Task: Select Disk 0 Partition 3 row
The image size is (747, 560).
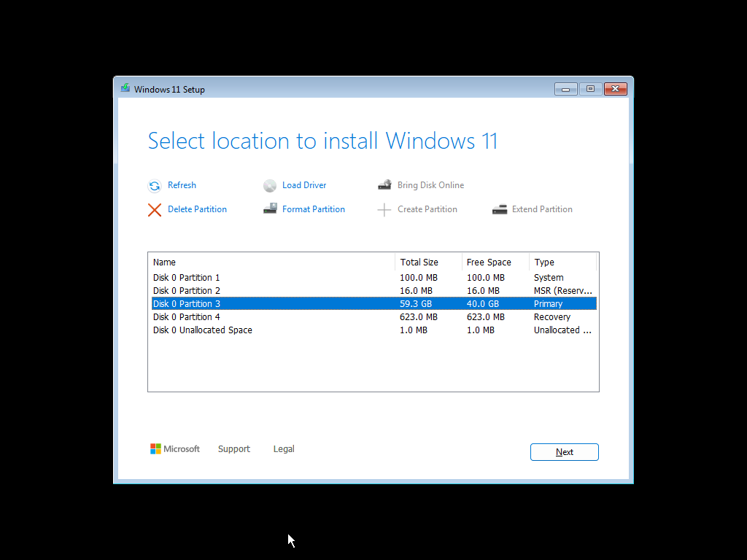Action: click(x=374, y=304)
